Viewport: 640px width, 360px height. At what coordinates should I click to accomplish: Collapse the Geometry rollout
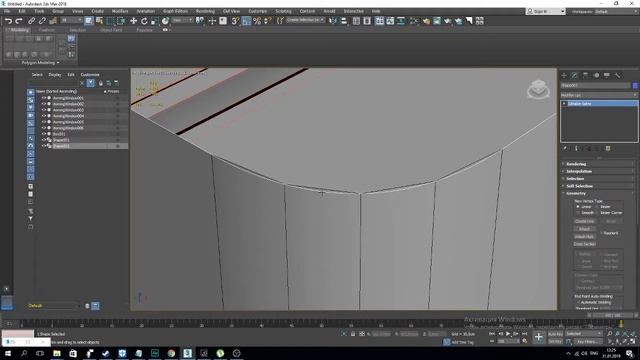coord(598,193)
